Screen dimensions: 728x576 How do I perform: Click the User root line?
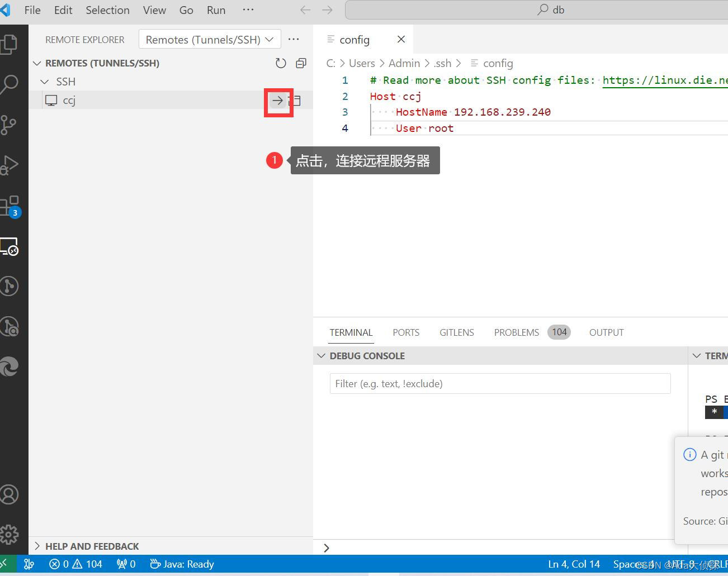(424, 128)
